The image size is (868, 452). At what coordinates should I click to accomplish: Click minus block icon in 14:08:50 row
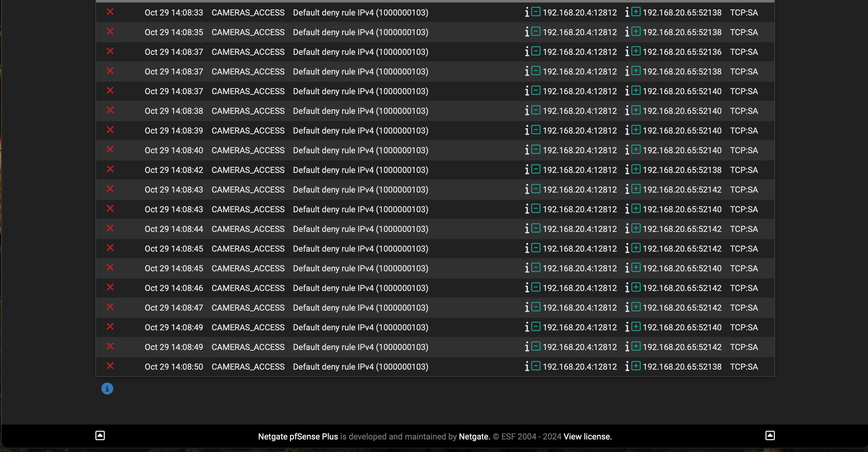click(x=536, y=366)
